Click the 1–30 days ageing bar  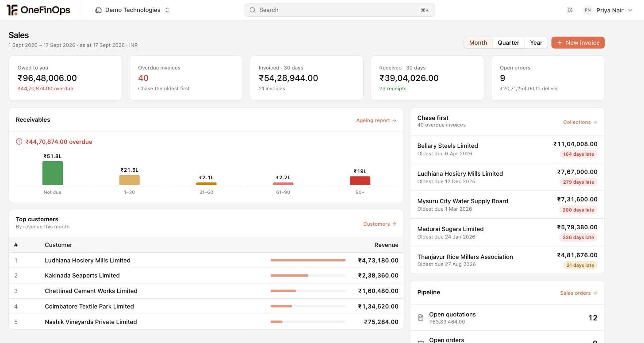pos(130,180)
